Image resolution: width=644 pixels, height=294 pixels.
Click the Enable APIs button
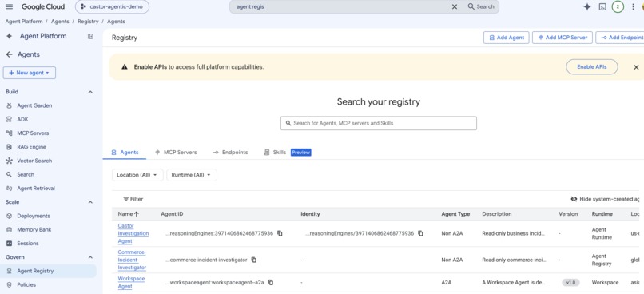coord(592,66)
